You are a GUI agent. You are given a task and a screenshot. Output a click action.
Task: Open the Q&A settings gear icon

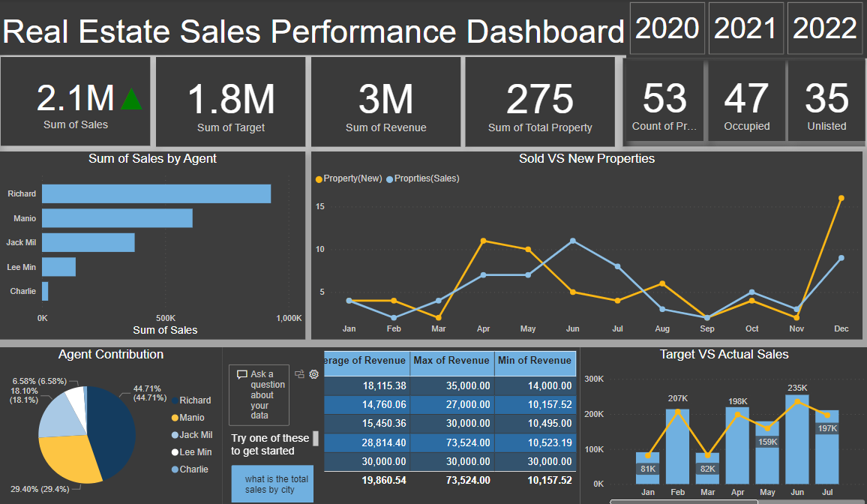(x=314, y=374)
